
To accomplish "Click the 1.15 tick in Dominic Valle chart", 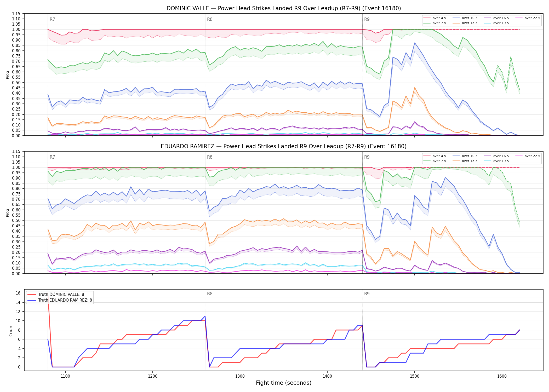I will pyautogui.click(x=16, y=14).
